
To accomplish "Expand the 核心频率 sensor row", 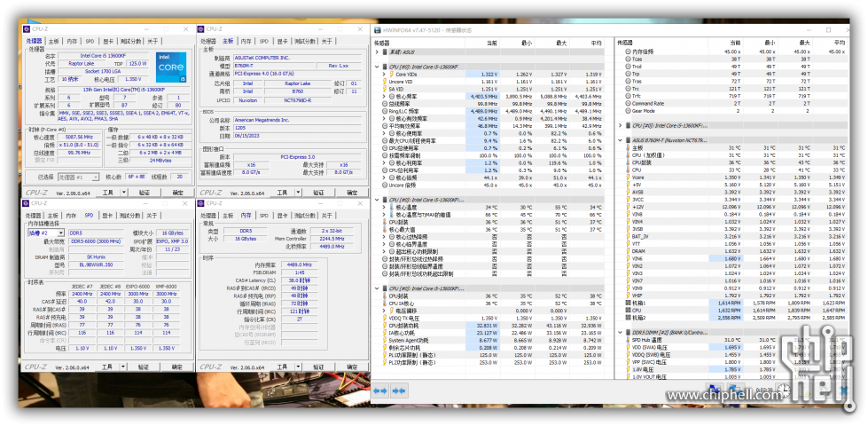I will [385, 97].
